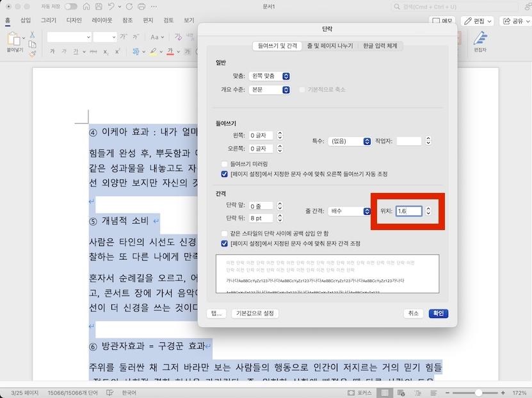Switch to print layout view icon
The height and width of the screenshot is (398, 532).
point(385,393)
